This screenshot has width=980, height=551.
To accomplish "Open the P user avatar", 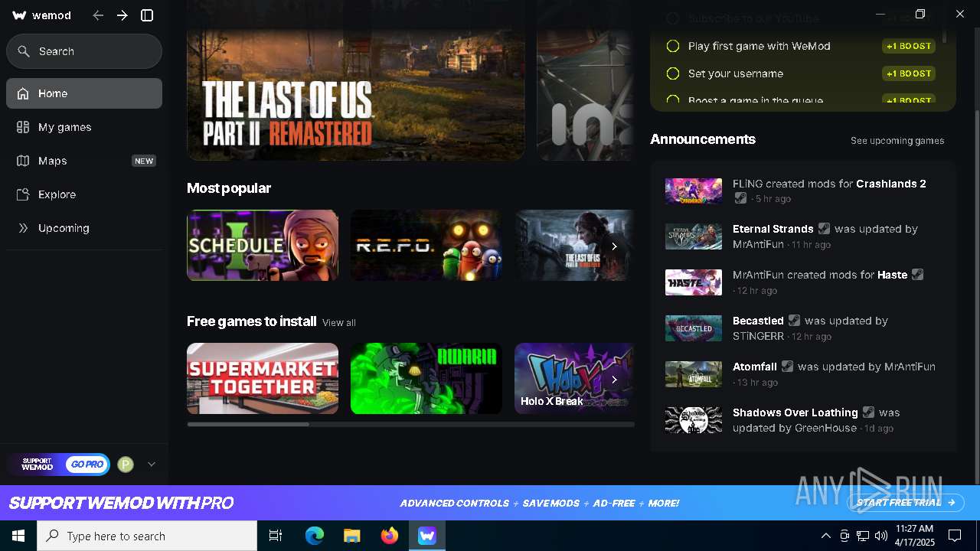I will point(126,465).
